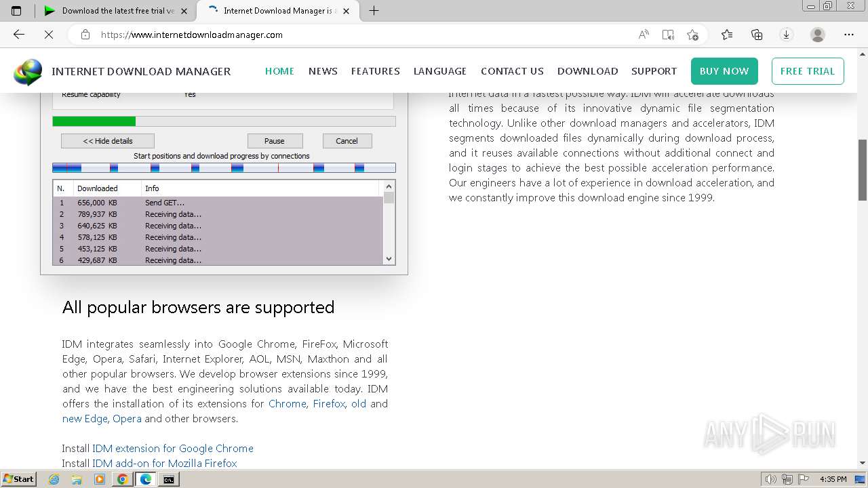The image size is (868, 488).
Task: Switch to 'Download the latest free trial' tab
Action: (115, 11)
